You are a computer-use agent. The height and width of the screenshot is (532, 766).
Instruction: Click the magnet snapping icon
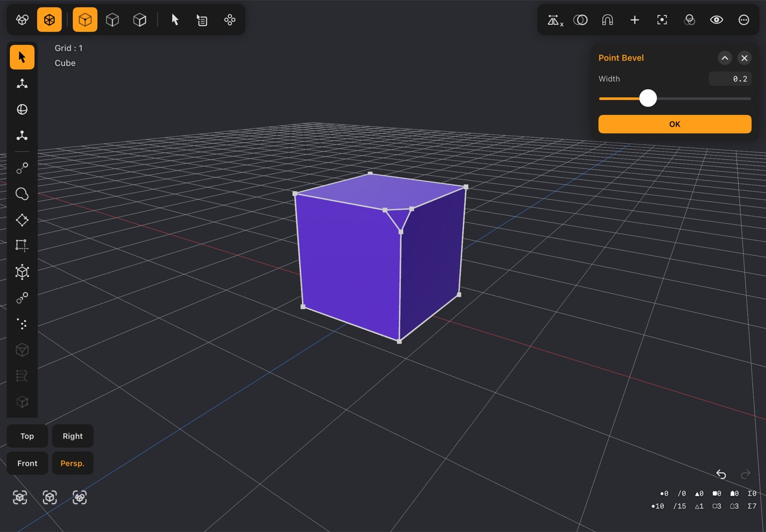coord(607,20)
